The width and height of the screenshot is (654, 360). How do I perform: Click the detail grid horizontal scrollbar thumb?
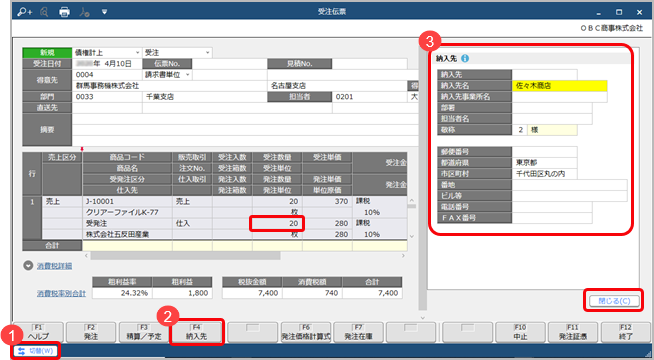point(185,256)
